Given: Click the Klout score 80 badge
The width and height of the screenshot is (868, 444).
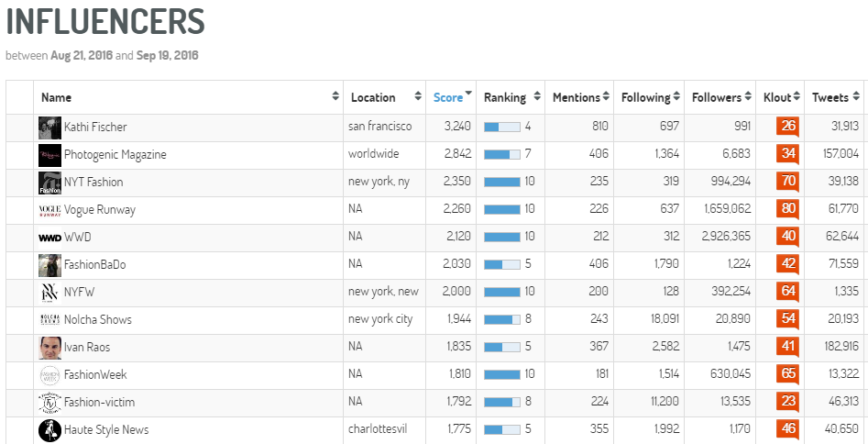Looking at the screenshot, I should [787, 209].
